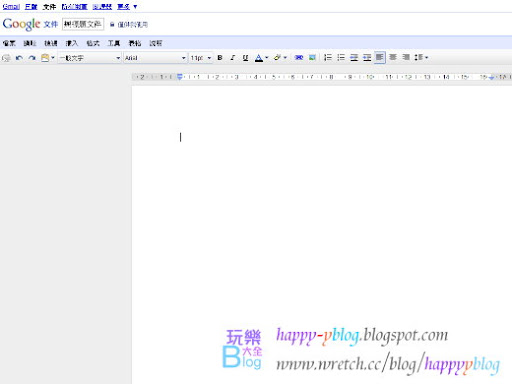This screenshot has width=512, height=384.
Task: Open the paragraph style dropdown 一般文字
Action: 89,58
